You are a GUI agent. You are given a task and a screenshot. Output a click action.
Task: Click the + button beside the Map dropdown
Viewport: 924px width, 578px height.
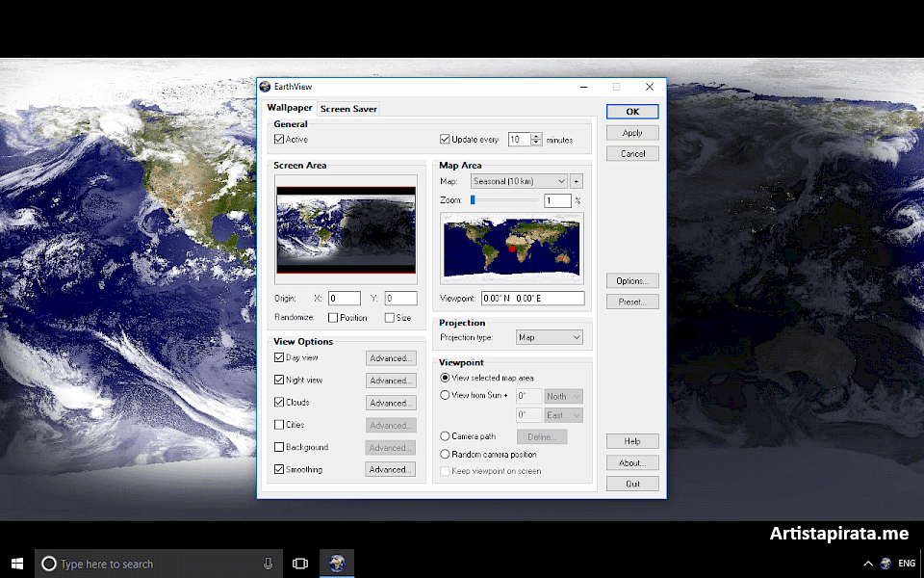click(x=577, y=180)
